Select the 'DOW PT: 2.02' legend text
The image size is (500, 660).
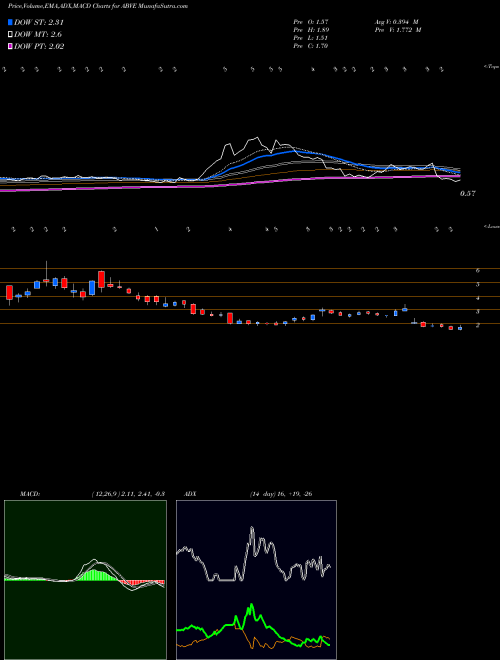39,46
